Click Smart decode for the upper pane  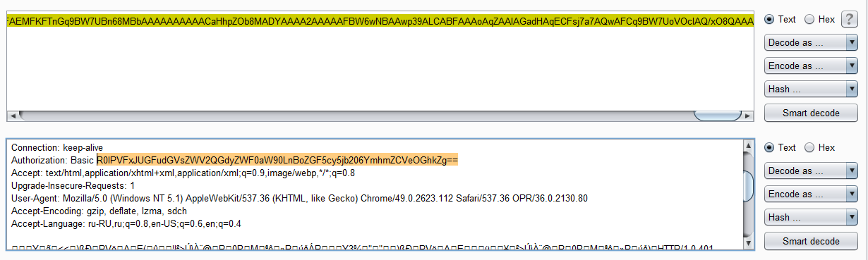coord(811,113)
